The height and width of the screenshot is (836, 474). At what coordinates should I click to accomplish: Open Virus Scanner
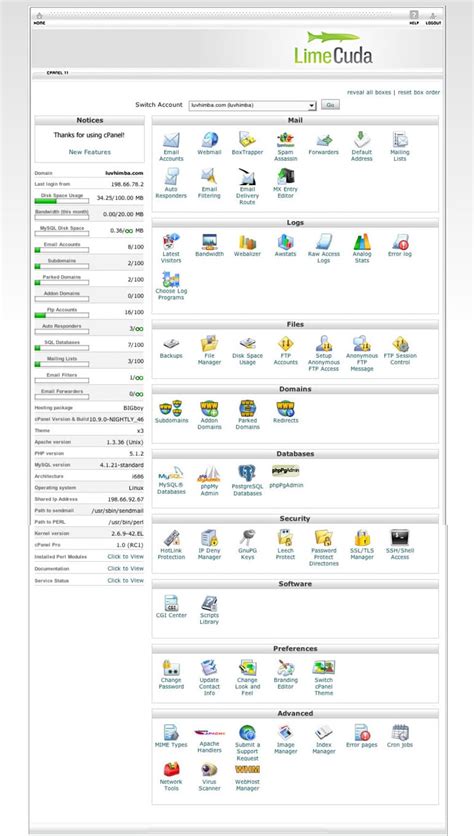pyautogui.click(x=209, y=776)
